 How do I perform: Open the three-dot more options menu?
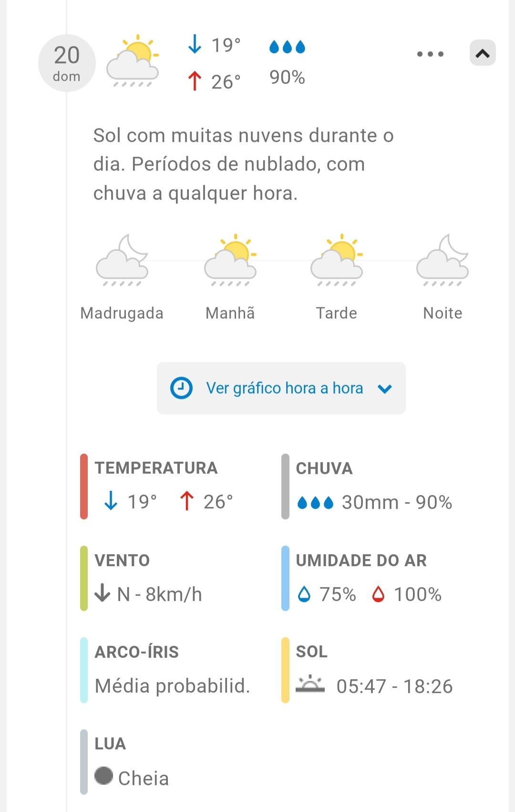tap(430, 54)
